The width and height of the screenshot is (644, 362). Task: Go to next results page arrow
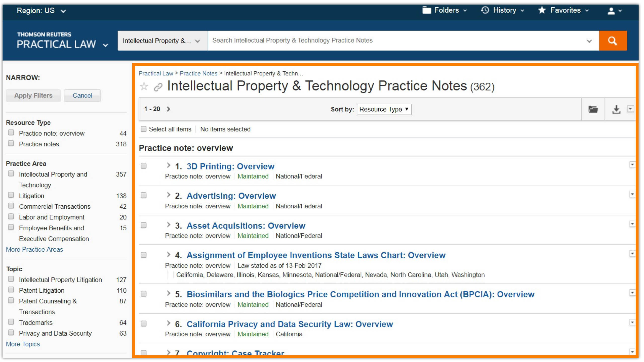click(169, 109)
